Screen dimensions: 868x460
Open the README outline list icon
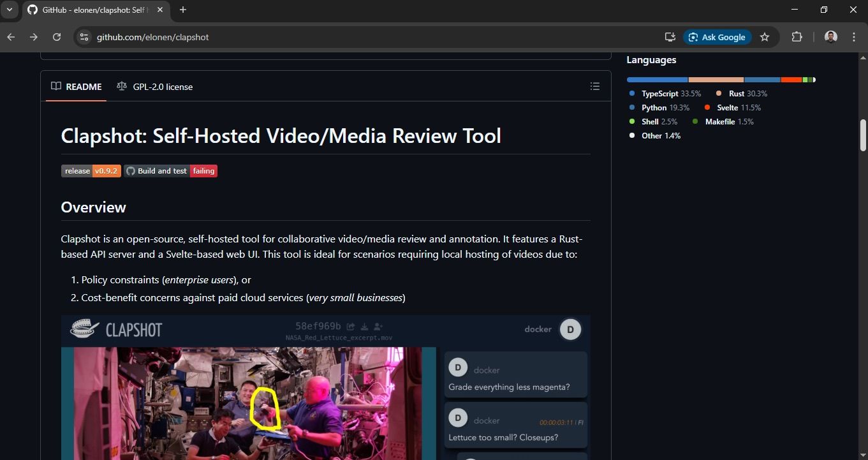(594, 86)
